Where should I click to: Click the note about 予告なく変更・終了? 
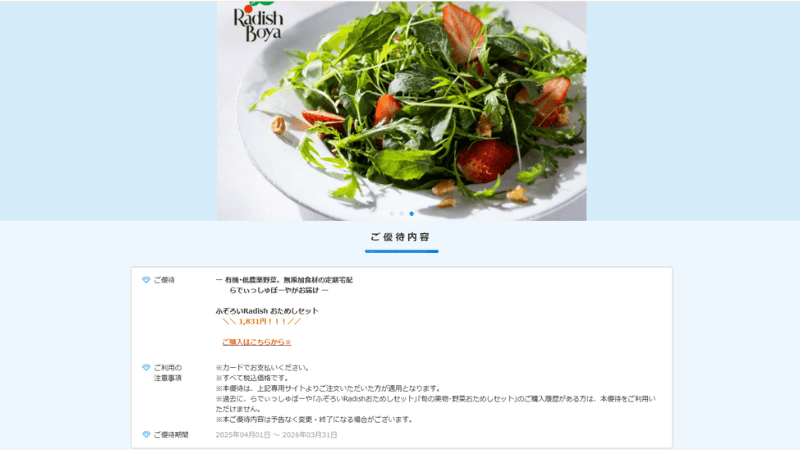tap(314, 419)
